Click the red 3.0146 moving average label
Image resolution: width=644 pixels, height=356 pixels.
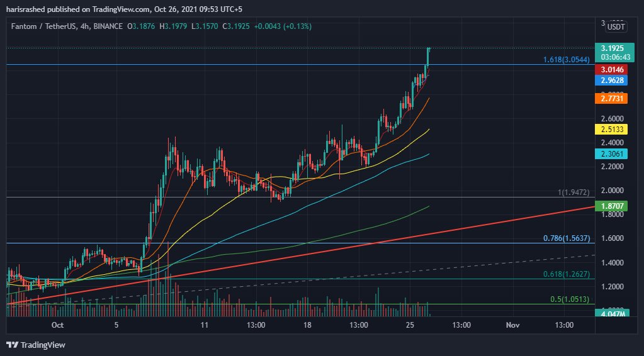click(x=612, y=70)
